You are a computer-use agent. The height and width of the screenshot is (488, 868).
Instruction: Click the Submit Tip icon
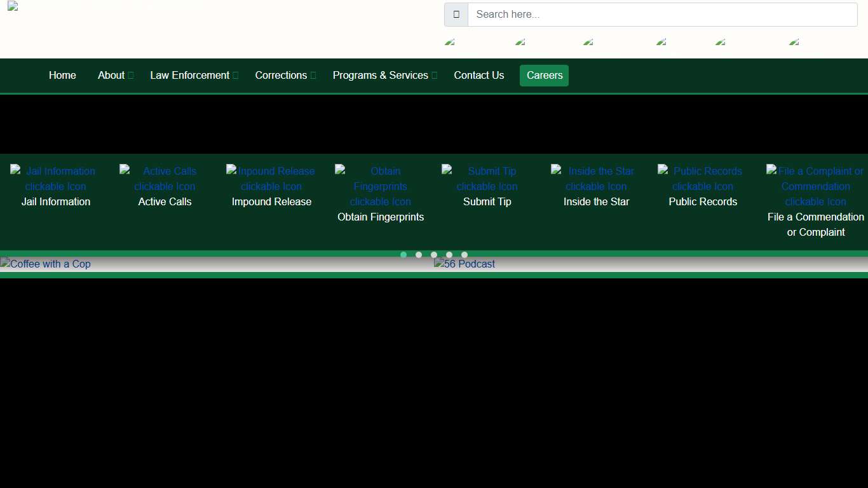click(487, 179)
